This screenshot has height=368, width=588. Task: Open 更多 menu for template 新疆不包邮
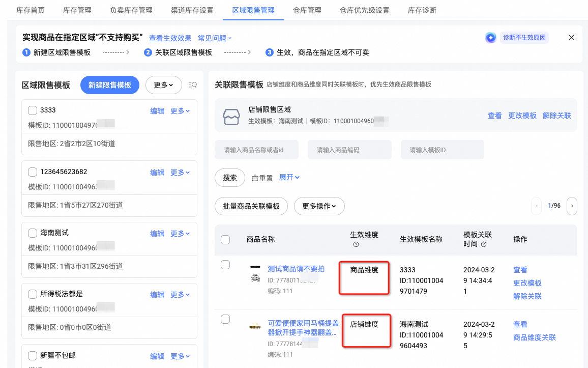click(x=180, y=356)
